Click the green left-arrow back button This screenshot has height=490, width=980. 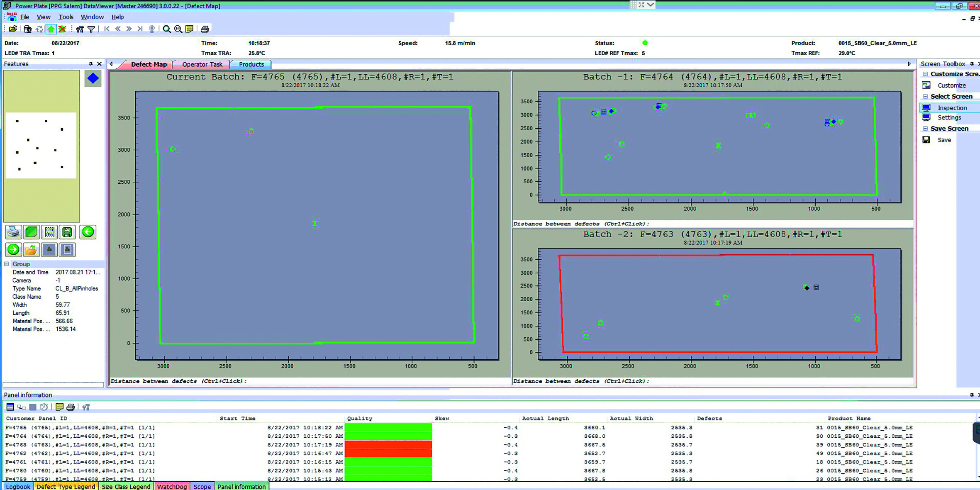(88, 232)
